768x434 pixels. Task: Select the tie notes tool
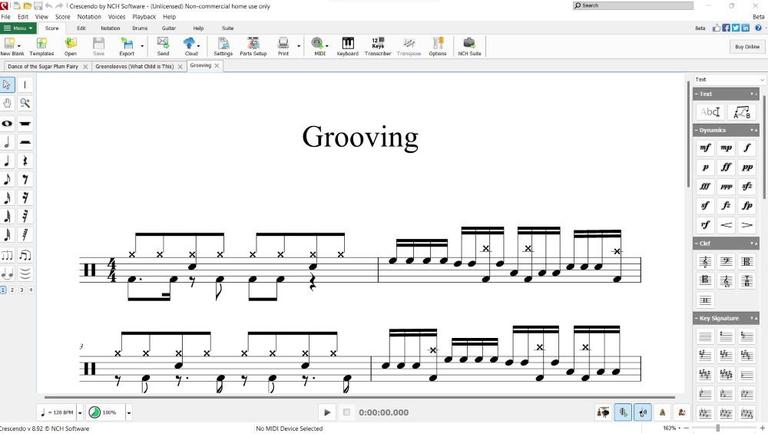click(x=7, y=273)
